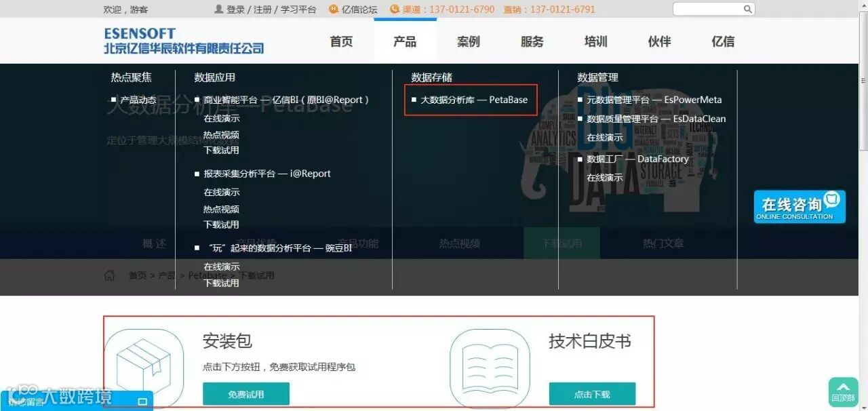The width and height of the screenshot is (868, 411).
Task: Click 在线演示 under i@Report
Action: point(222,192)
